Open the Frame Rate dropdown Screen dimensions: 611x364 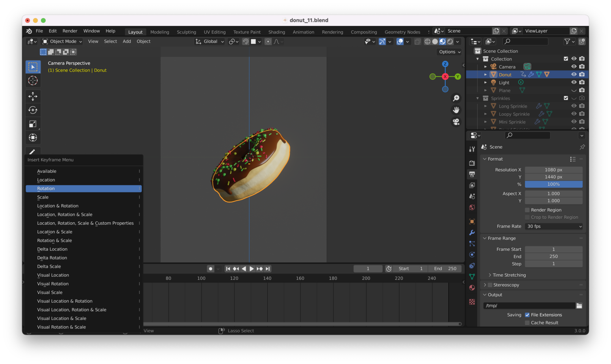tap(554, 226)
